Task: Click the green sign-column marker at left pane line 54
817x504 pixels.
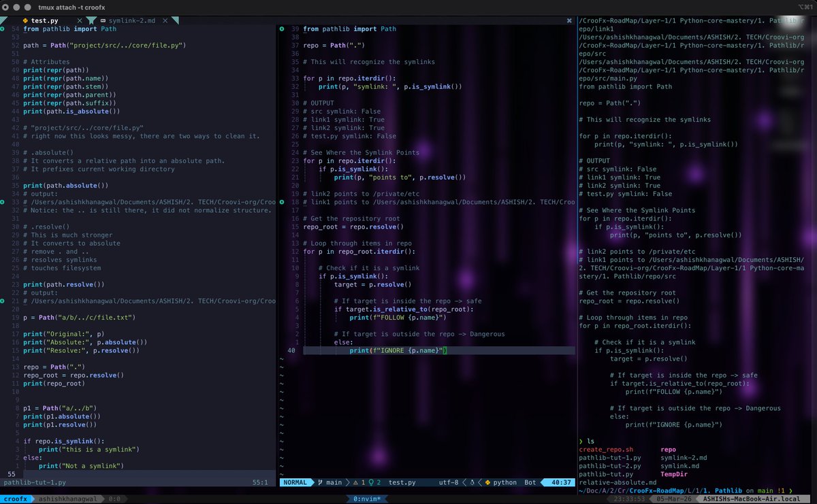Action: coord(3,29)
